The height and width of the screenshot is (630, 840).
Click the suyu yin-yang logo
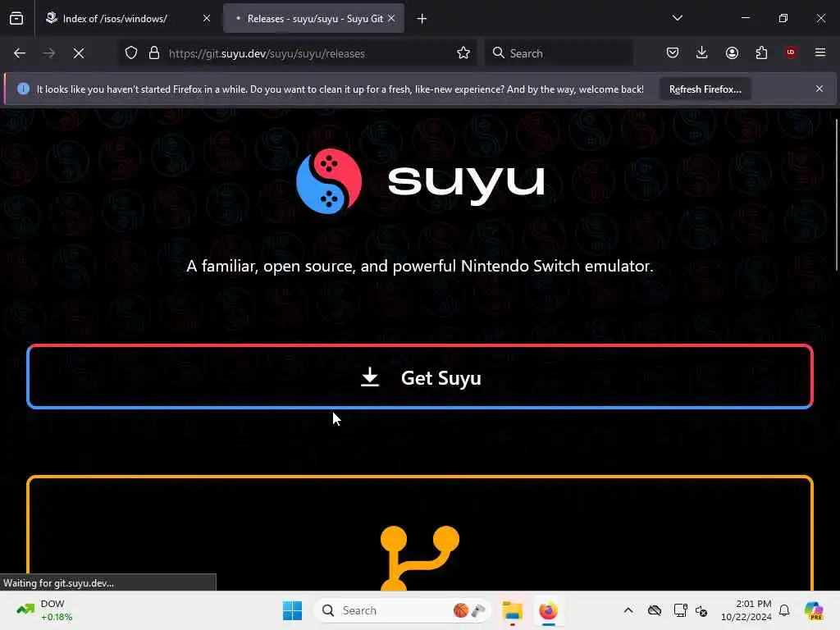(329, 181)
